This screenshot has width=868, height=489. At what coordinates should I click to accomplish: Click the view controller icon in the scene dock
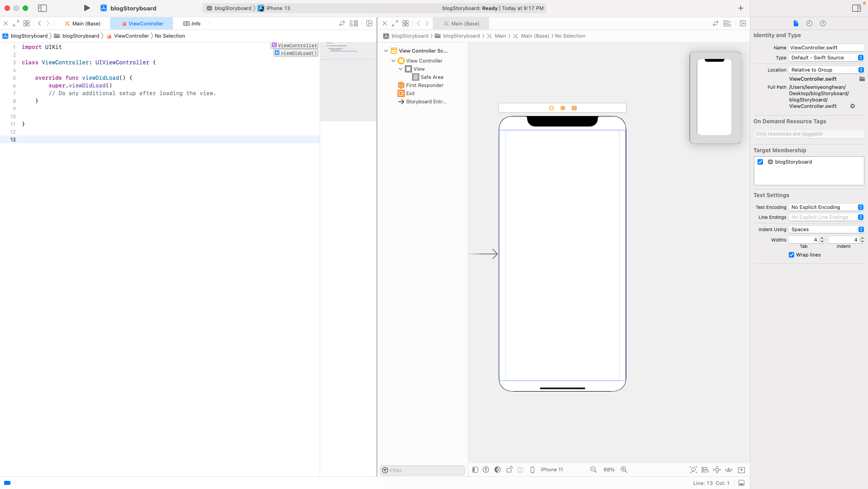click(x=551, y=108)
